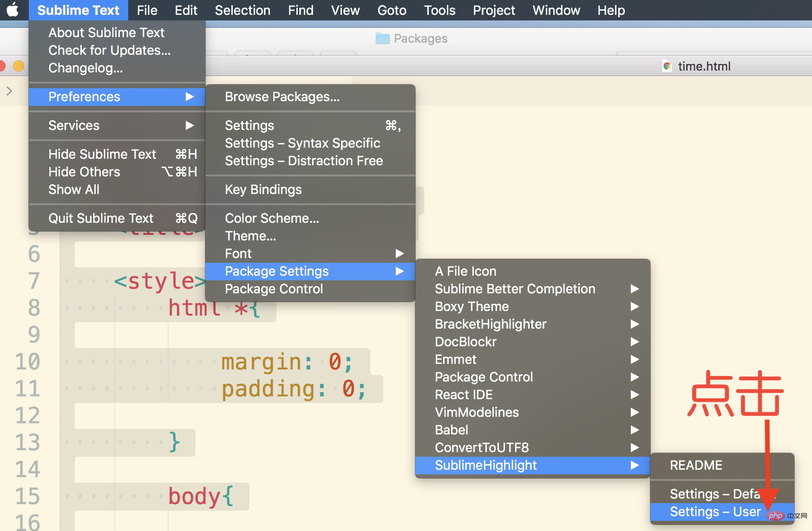Expand Emmet submenu arrow

[635, 359]
